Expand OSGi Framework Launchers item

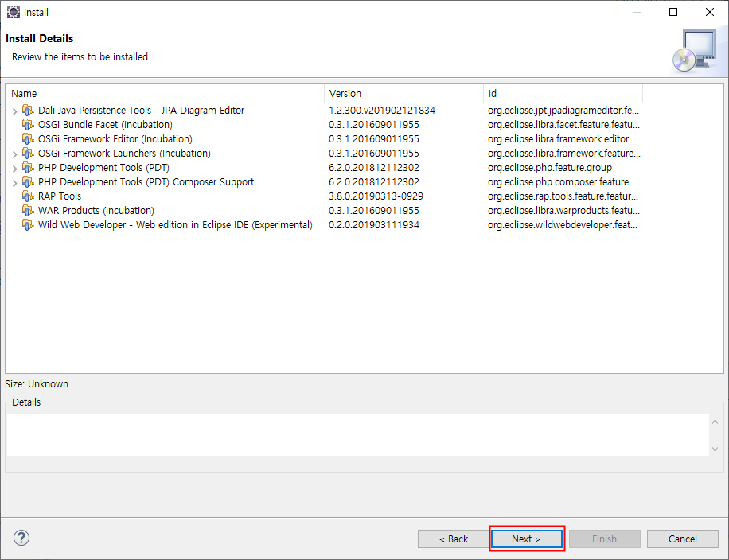[14, 154]
